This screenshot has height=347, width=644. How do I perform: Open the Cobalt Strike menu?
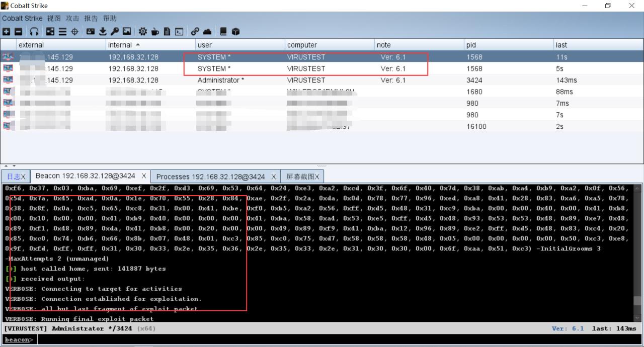(22, 18)
